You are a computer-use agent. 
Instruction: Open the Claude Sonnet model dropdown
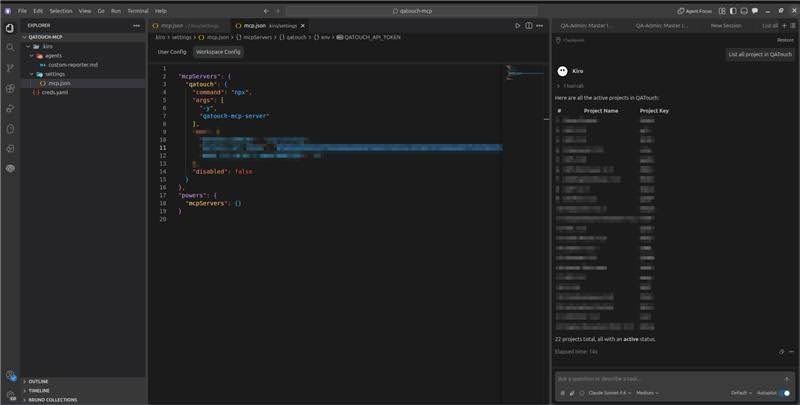[x=610, y=393]
